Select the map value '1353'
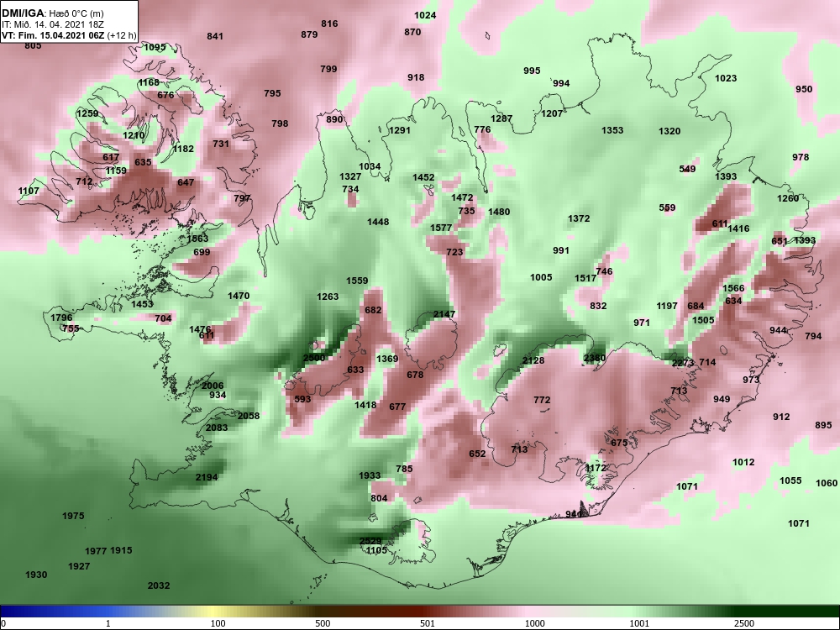The width and height of the screenshot is (840, 630). [x=612, y=130]
